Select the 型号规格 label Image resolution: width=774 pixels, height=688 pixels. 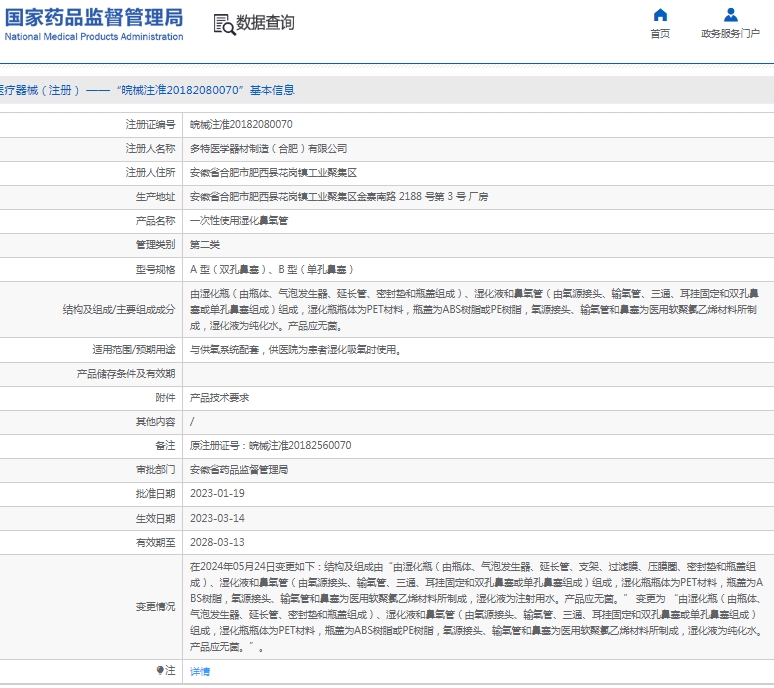point(155,269)
